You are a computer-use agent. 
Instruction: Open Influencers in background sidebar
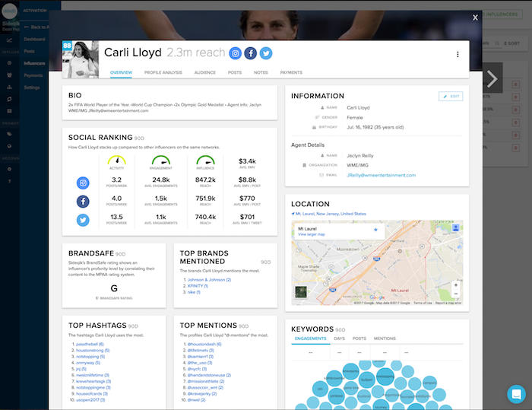34,63
